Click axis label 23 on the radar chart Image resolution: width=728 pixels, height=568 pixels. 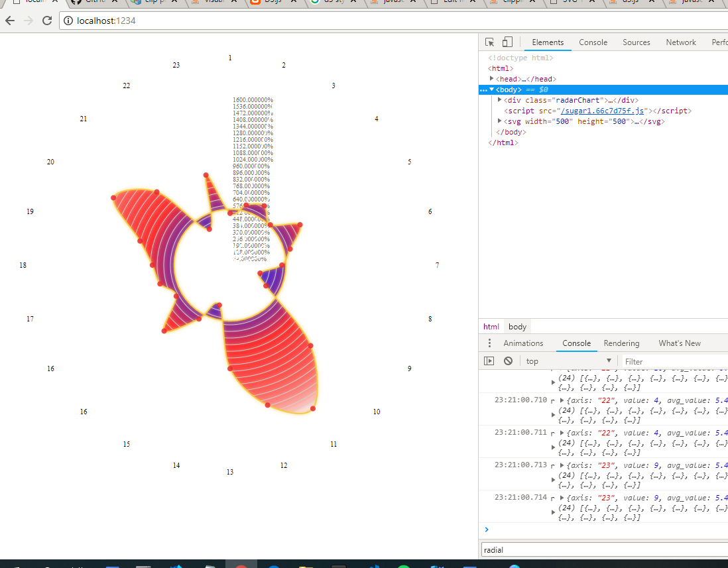176,66
